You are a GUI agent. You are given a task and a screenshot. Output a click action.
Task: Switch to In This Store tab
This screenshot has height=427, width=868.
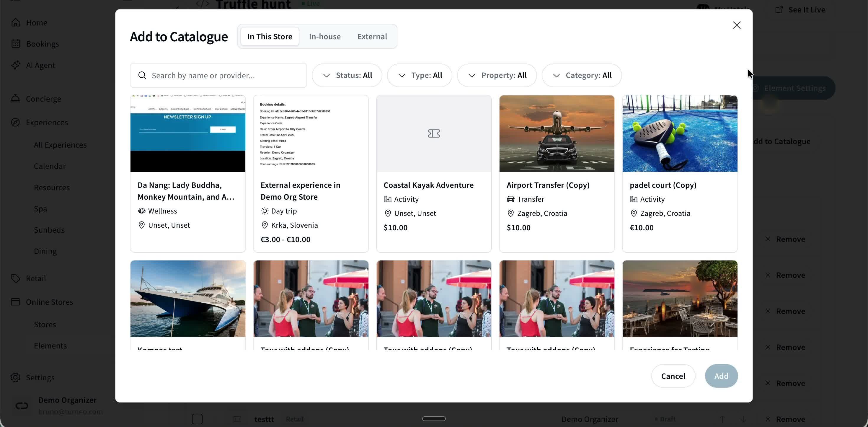point(270,36)
